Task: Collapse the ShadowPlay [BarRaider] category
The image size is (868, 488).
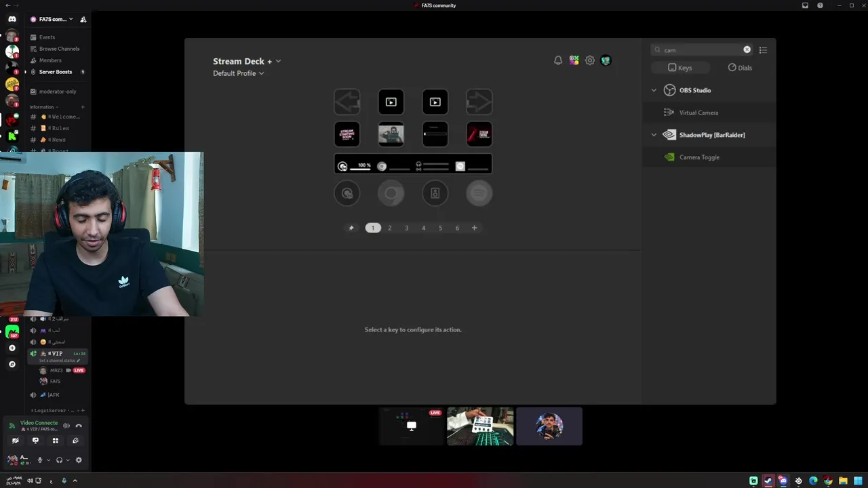Action: [x=654, y=135]
